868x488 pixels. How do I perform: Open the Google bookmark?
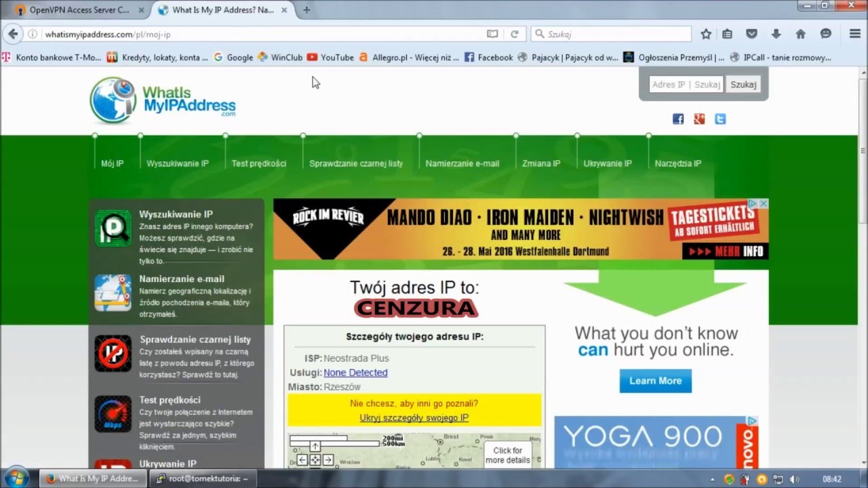[233, 58]
